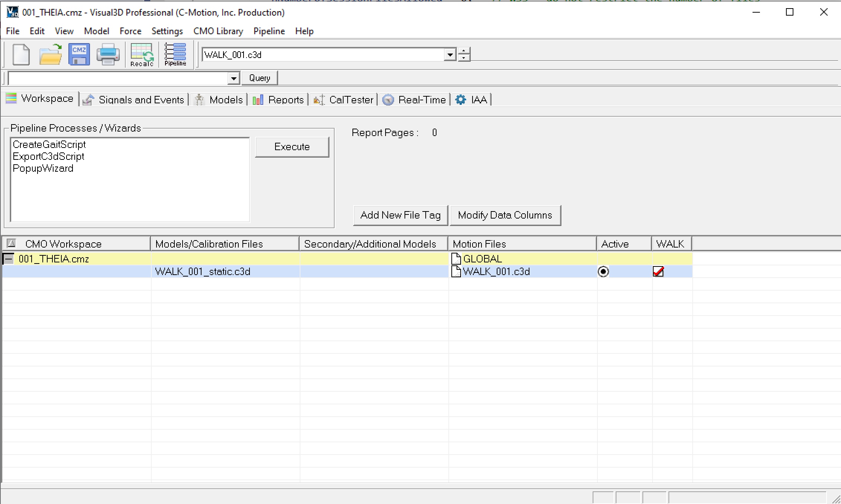Click the Motion Files column header
Viewport: 841px width, 504px height.
click(522, 244)
